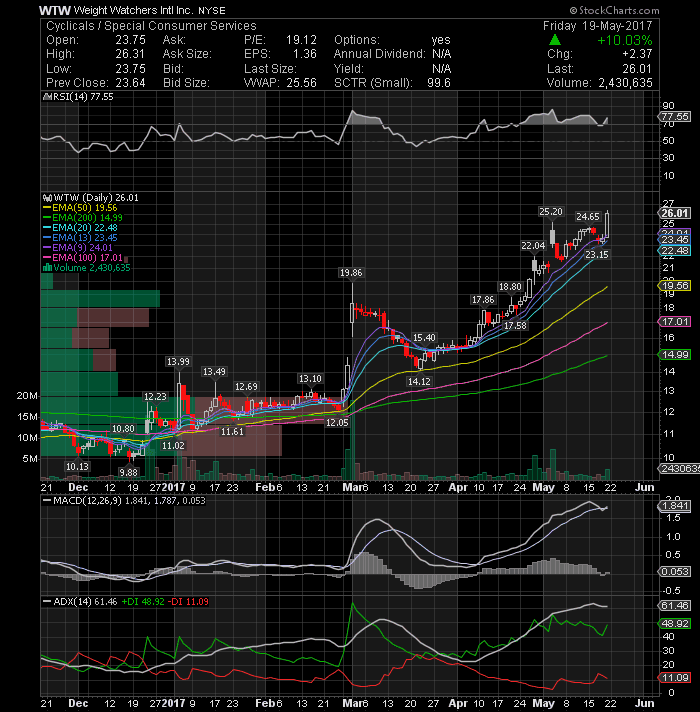Click the 0.053 MACD histogram axis tag
The width and height of the screenshot is (700, 712).
[674, 572]
